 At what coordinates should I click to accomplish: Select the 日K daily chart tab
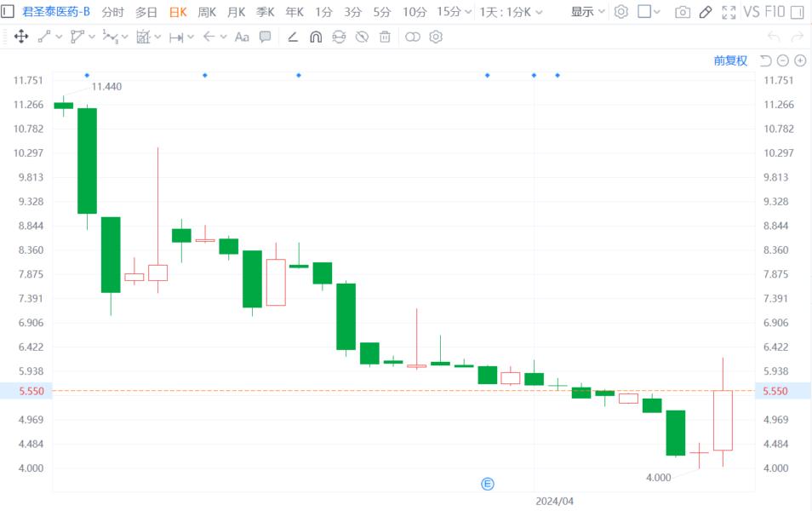178,11
